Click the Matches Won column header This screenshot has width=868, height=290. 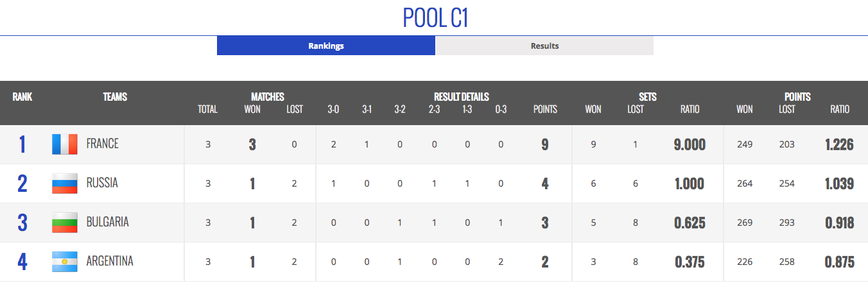coord(252,109)
